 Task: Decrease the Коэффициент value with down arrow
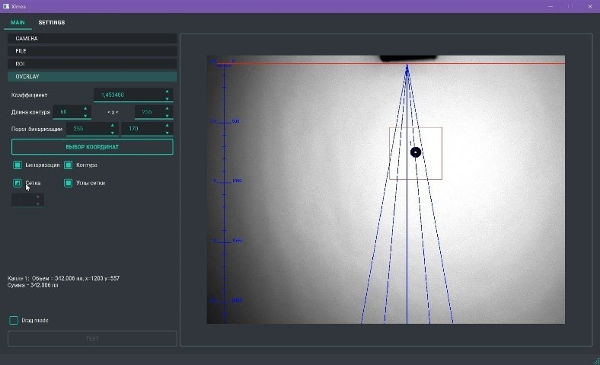click(x=167, y=98)
